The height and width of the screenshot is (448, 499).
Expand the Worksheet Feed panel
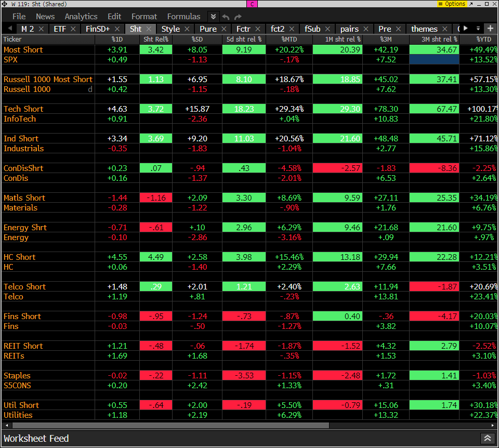point(487,438)
